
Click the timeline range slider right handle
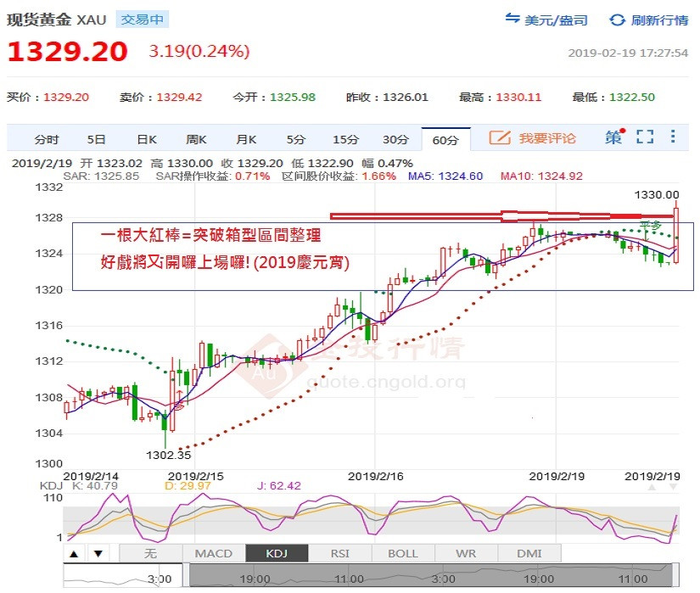tap(675, 574)
